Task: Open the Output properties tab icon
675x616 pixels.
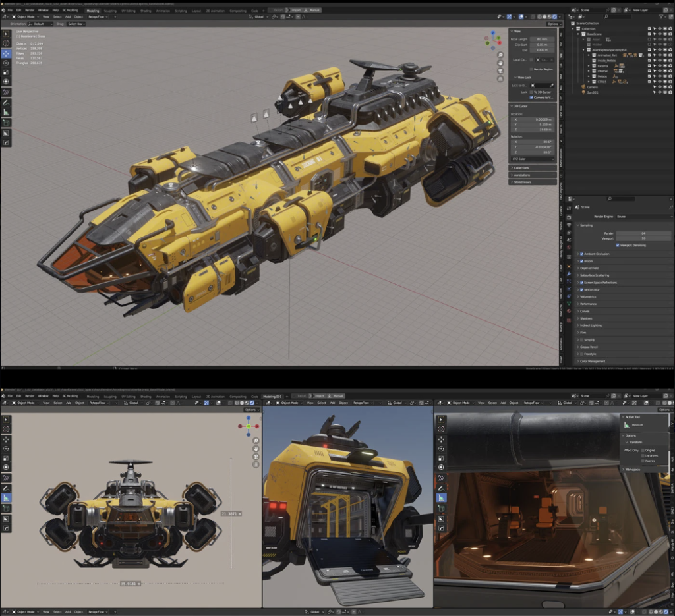Action: click(x=569, y=225)
